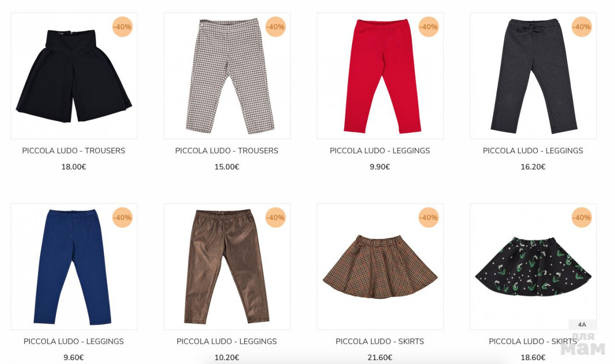Image resolution: width=615 pixels, height=364 pixels.
Task: View the black floral skirt image
Action: point(533,267)
